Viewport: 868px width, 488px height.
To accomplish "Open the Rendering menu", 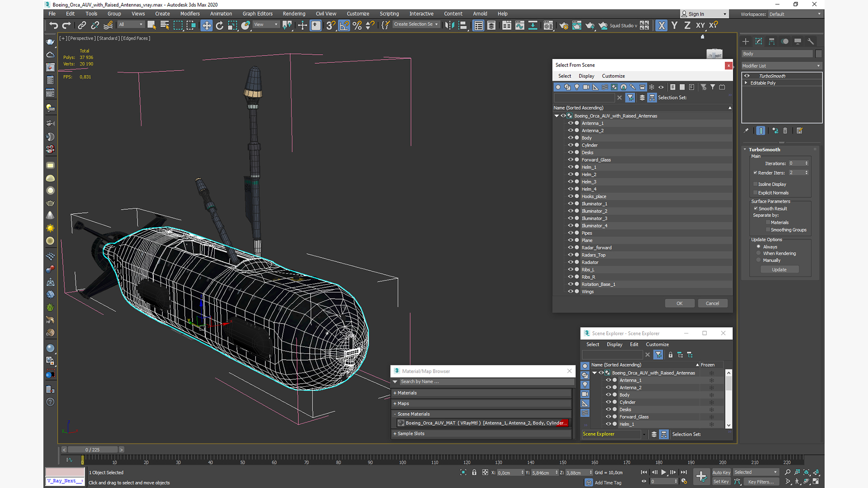I will pos(294,14).
